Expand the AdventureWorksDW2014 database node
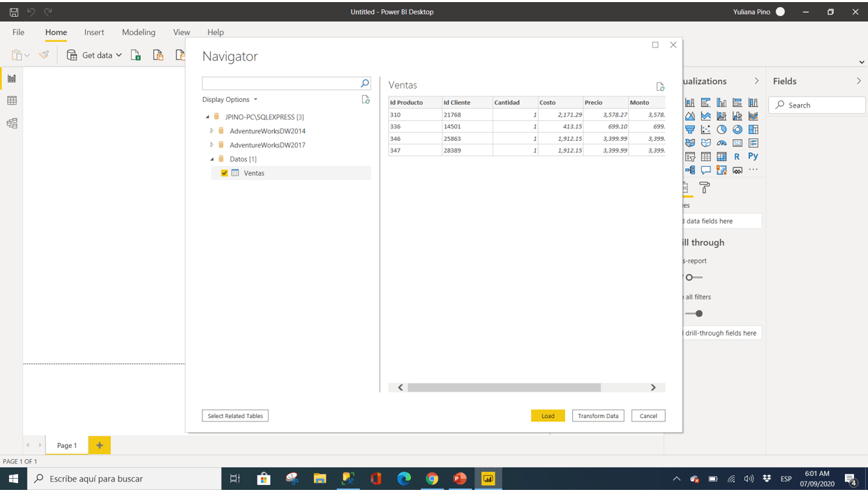868x492 pixels. click(x=212, y=131)
